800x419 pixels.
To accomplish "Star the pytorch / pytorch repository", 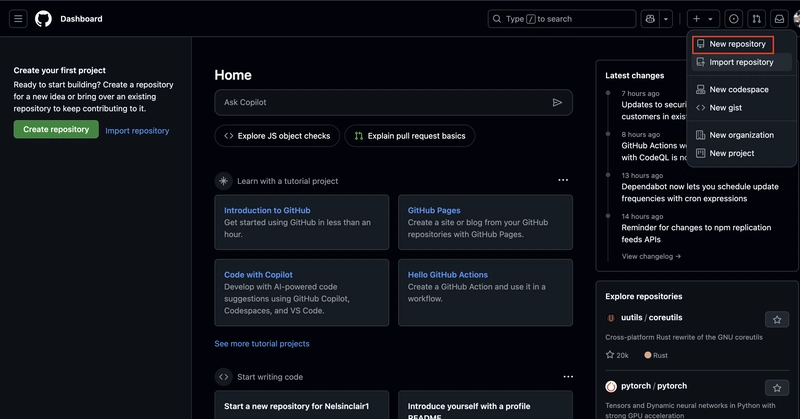I will [x=777, y=388].
